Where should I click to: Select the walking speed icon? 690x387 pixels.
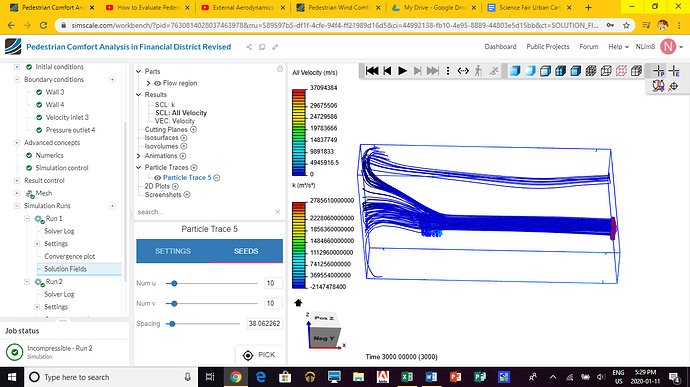(478, 71)
